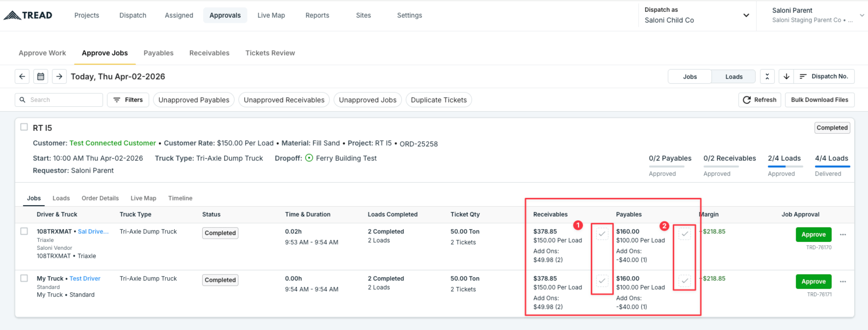Select the Order Details sub-tab

pyautogui.click(x=100, y=198)
